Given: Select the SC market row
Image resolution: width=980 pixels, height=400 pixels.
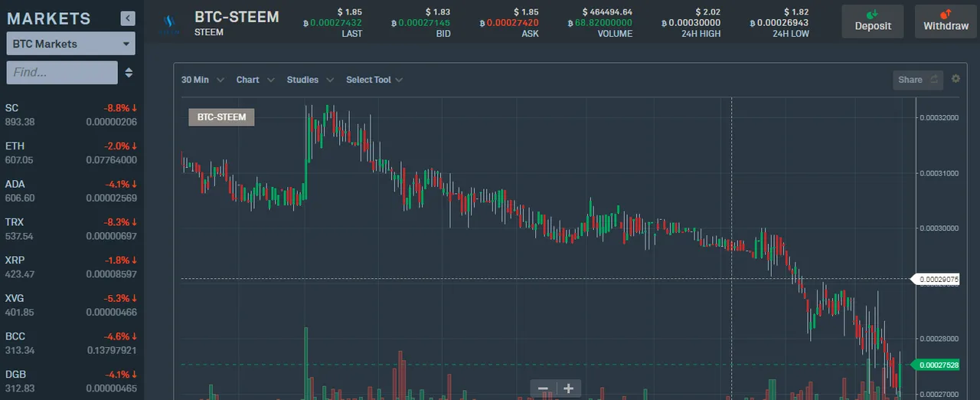Looking at the screenshot, I should click(x=71, y=115).
